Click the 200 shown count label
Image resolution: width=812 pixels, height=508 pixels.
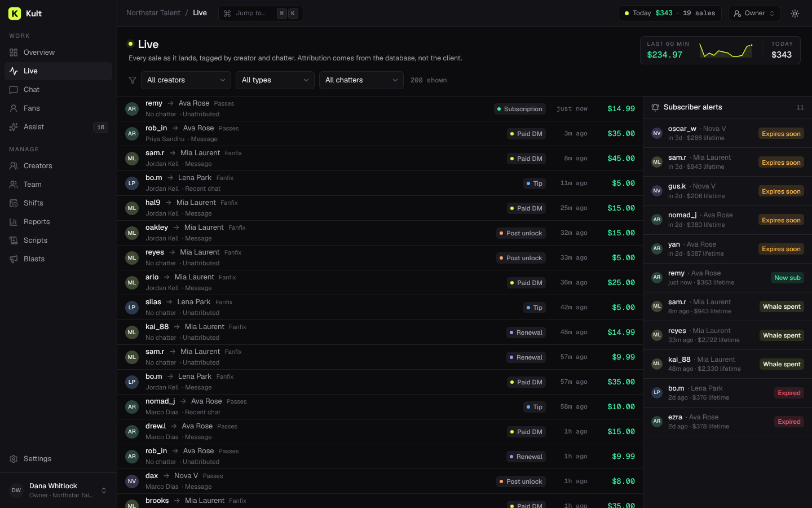pyautogui.click(x=429, y=80)
